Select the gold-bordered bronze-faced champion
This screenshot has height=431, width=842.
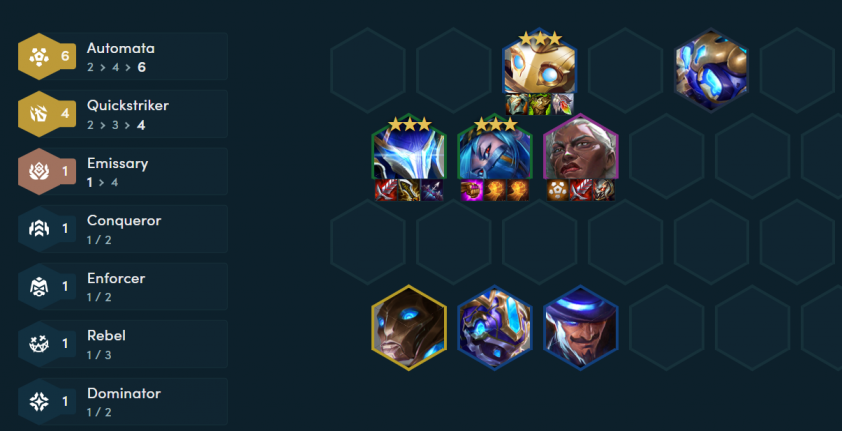(x=409, y=327)
